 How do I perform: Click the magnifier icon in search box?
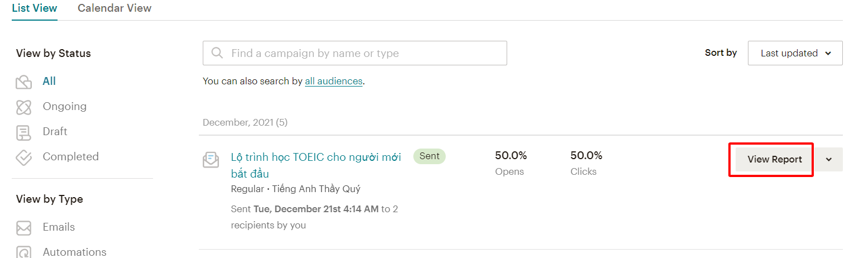tap(217, 54)
